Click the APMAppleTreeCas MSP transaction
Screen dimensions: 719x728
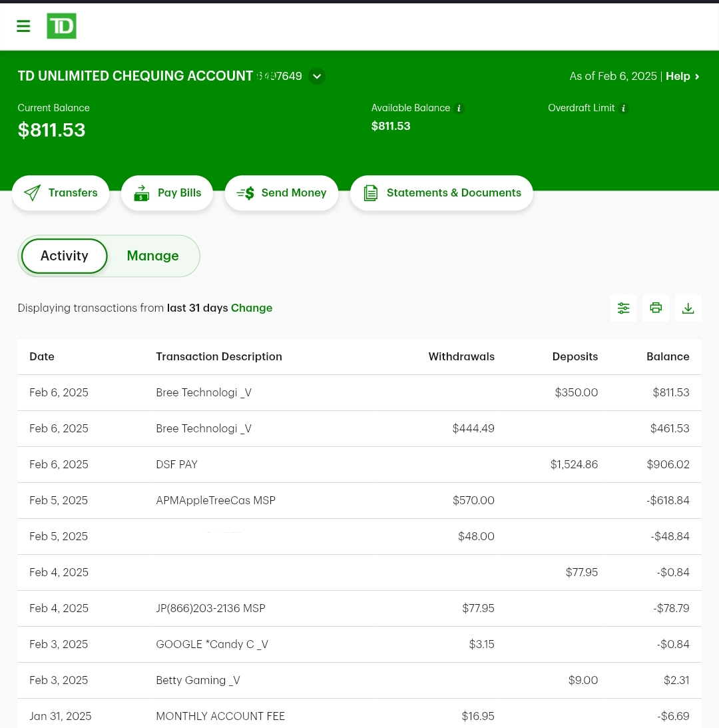[x=215, y=500]
